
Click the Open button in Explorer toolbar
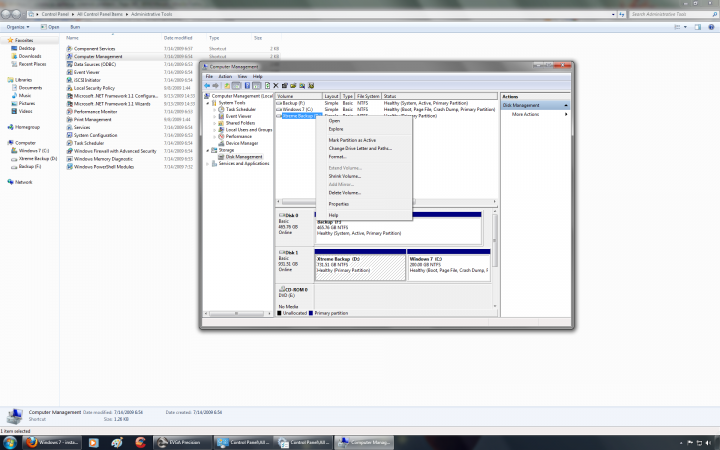tap(50, 27)
